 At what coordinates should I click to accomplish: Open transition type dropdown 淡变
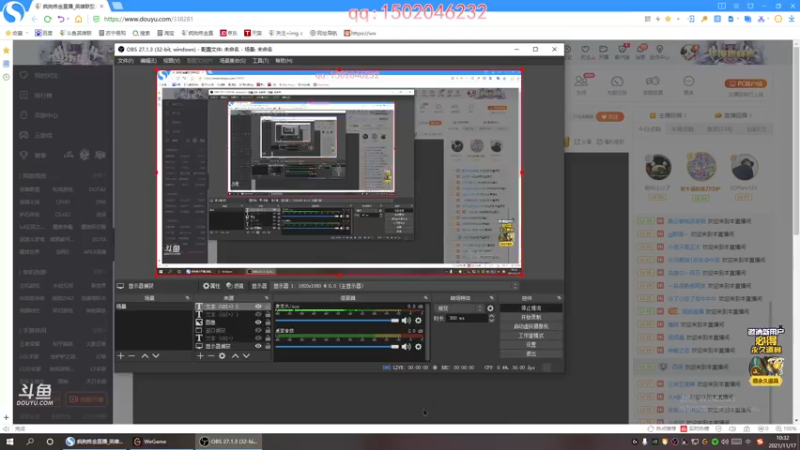459,308
